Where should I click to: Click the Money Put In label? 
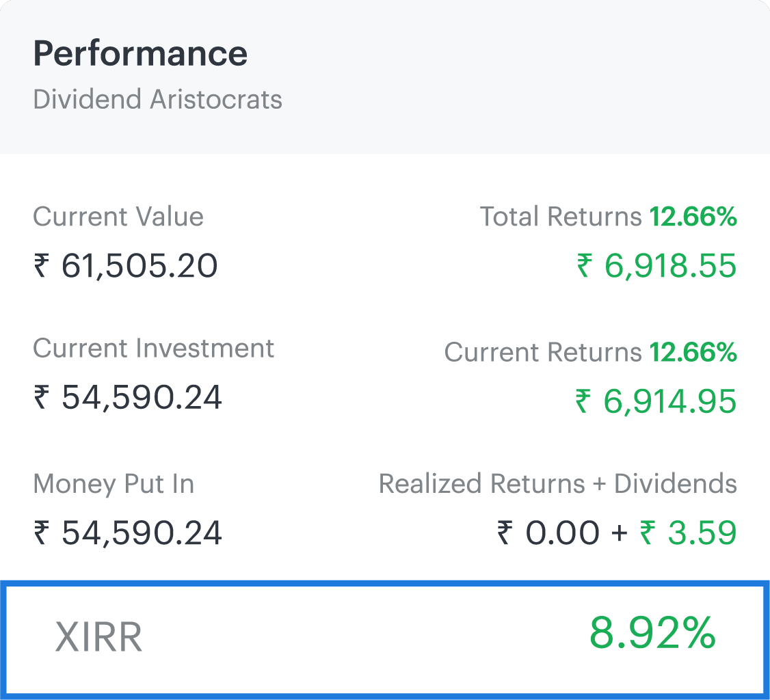click(114, 484)
